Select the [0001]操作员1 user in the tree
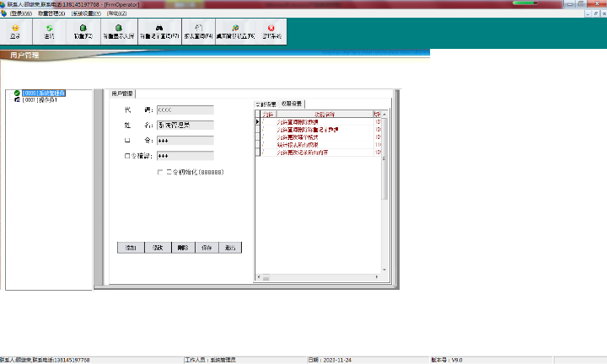This screenshot has width=607, height=364. pyautogui.click(x=40, y=99)
